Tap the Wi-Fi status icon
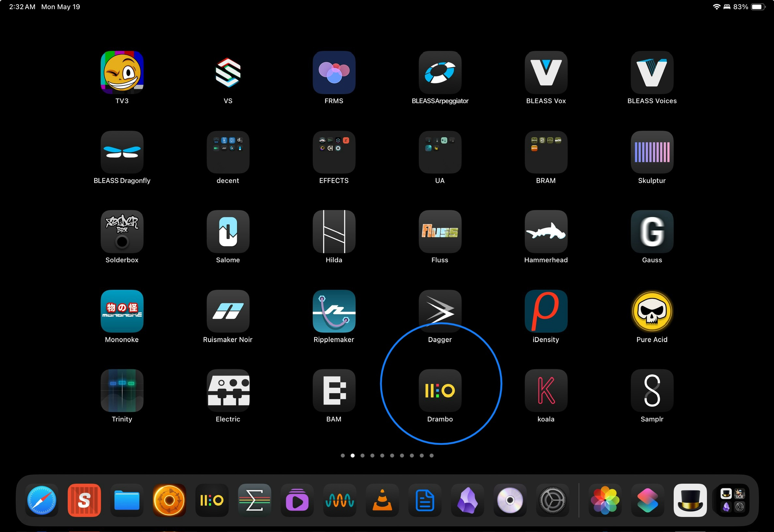This screenshot has width=774, height=532. pos(716,7)
